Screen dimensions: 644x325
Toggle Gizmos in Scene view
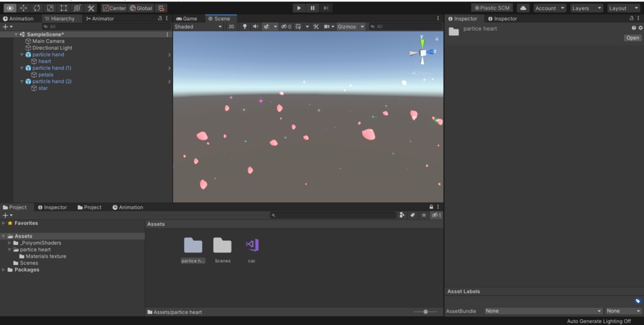pos(347,26)
